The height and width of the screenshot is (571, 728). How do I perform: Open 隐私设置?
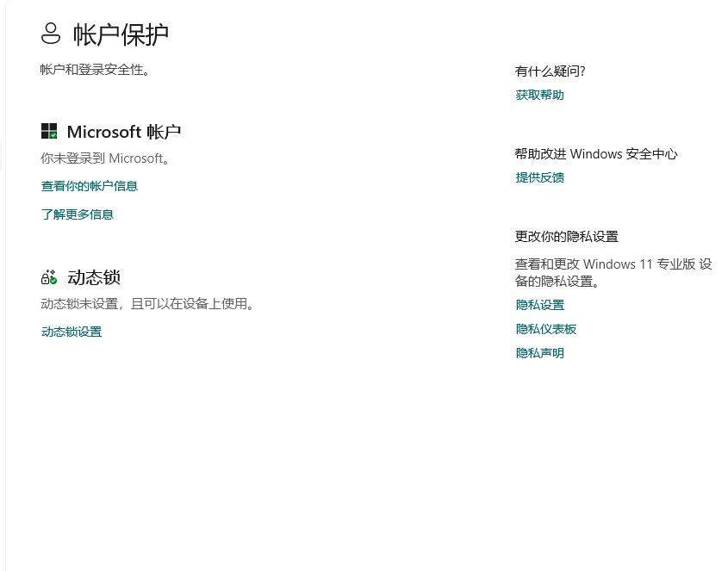point(539,305)
